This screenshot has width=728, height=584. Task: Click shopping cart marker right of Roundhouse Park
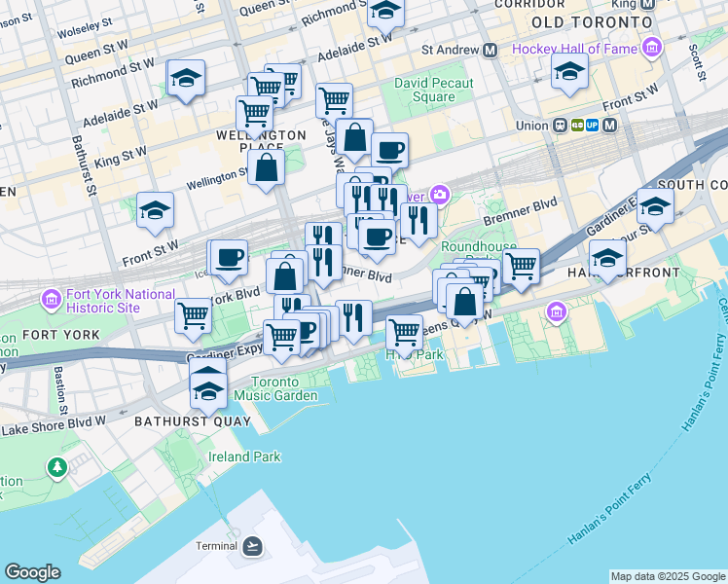point(522,266)
